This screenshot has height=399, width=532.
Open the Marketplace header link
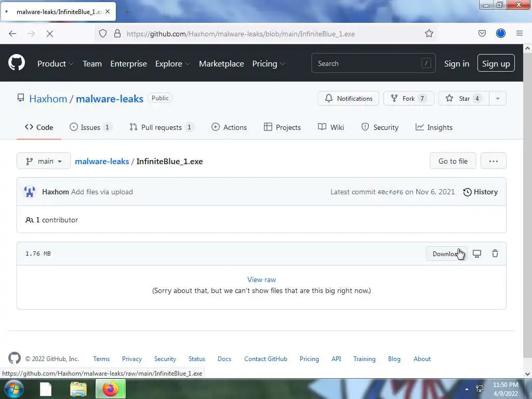coord(221,64)
